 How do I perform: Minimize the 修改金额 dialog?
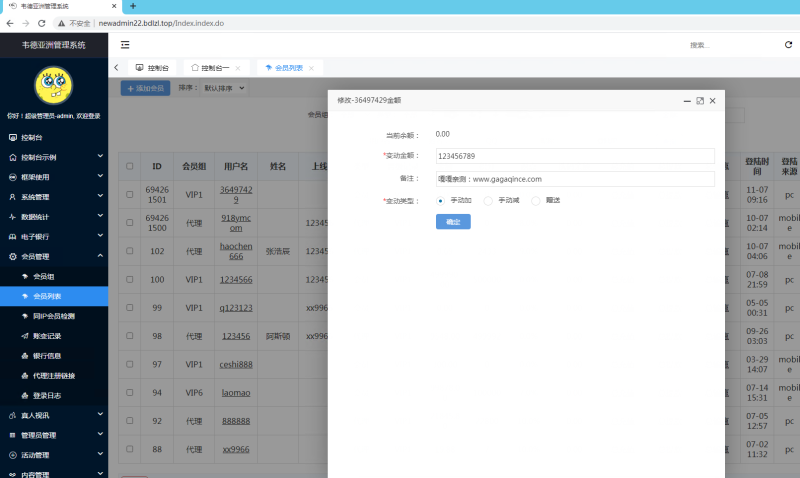coord(687,101)
